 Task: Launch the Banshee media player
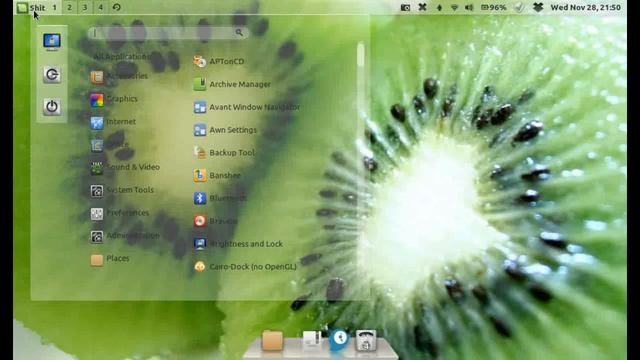pyautogui.click(x=217, y=176)
